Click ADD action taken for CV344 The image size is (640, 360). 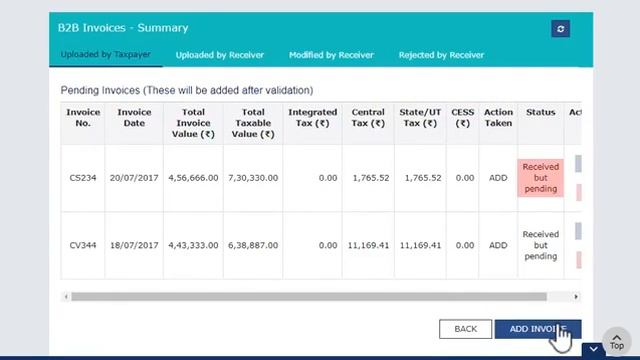498,245
